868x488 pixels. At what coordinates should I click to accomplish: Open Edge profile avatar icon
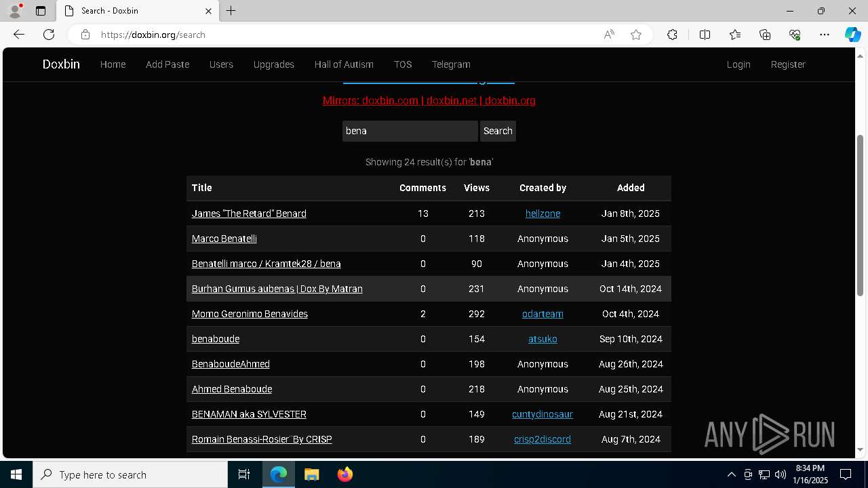coord(15,11)
